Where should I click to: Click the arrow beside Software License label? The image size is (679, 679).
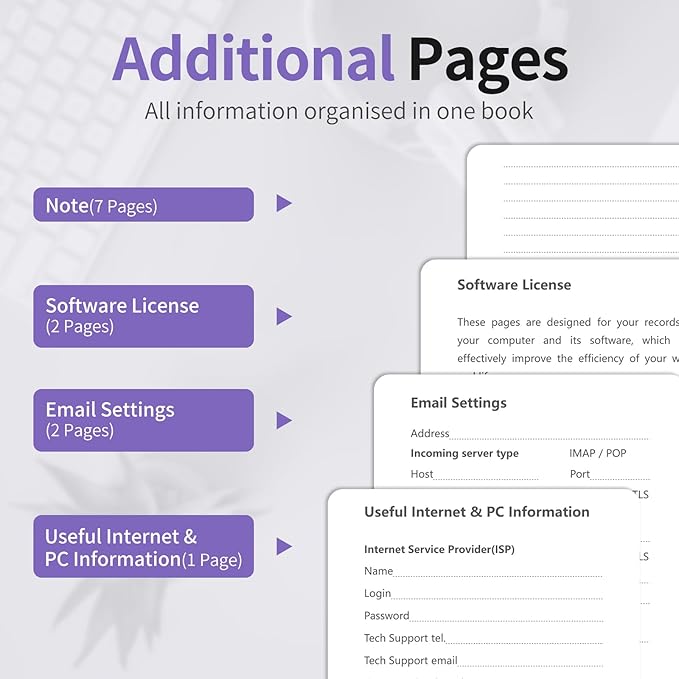pyautogui.click(x=284, y=317)
